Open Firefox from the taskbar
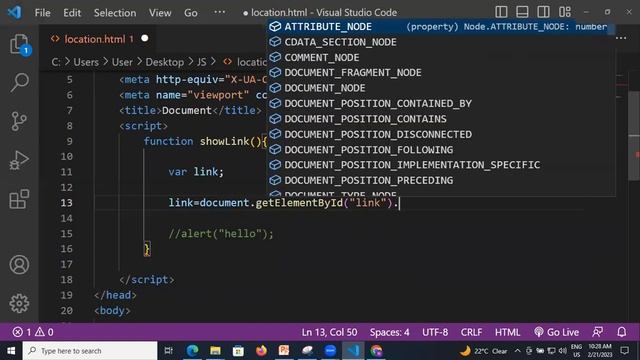The image size is (640, 360). pyautogui.click(x=261, y=351)
